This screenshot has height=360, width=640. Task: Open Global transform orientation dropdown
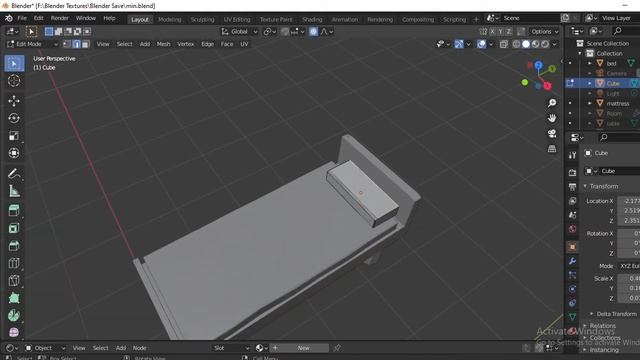pyautogui.click(x=239, y=31)
